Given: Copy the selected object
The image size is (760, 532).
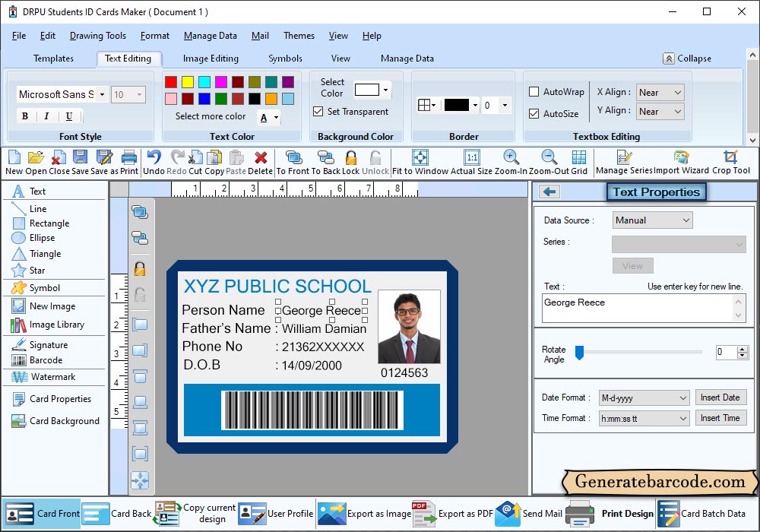Looking at the screenshot, I should [214, 163].
